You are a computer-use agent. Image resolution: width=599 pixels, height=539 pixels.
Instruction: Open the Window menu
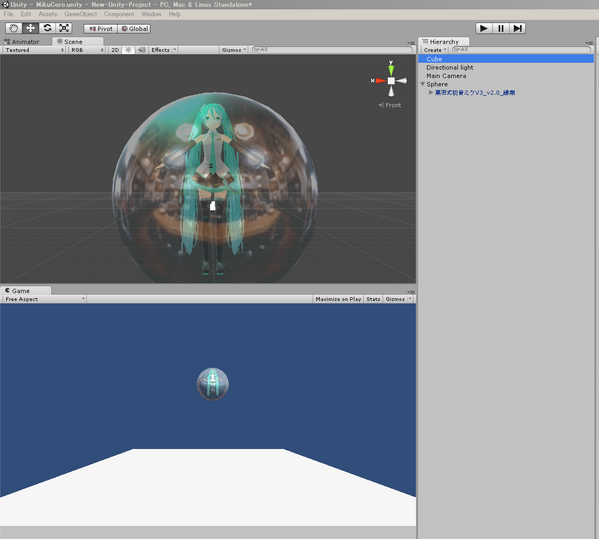151,14
